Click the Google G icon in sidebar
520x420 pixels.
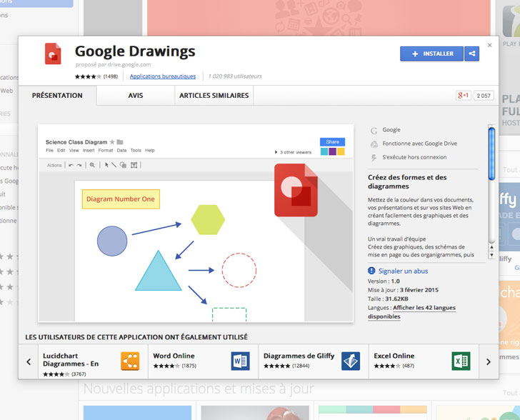click(x=374, y=131)
